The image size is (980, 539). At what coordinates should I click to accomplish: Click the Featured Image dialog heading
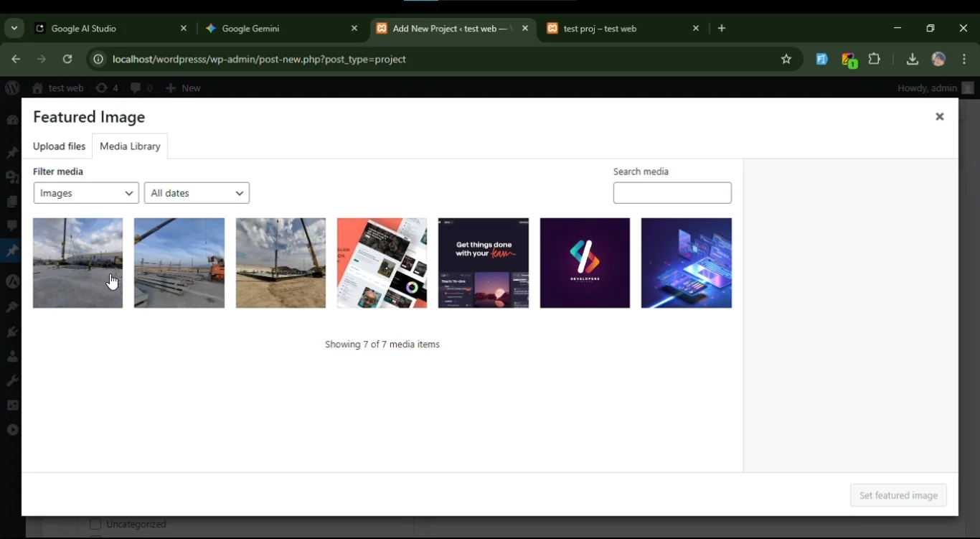pos(89,117)
